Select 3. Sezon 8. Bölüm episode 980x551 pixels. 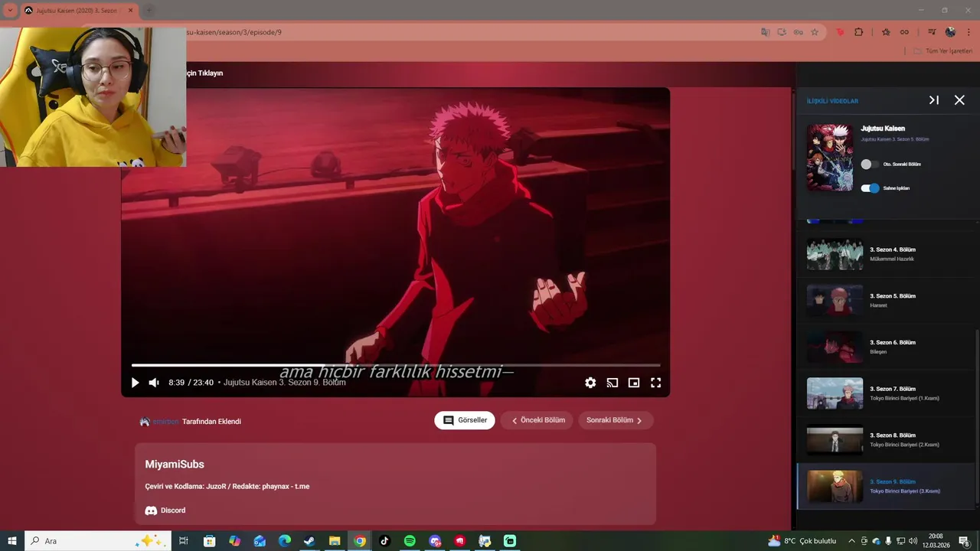click(x=886, y=440)
